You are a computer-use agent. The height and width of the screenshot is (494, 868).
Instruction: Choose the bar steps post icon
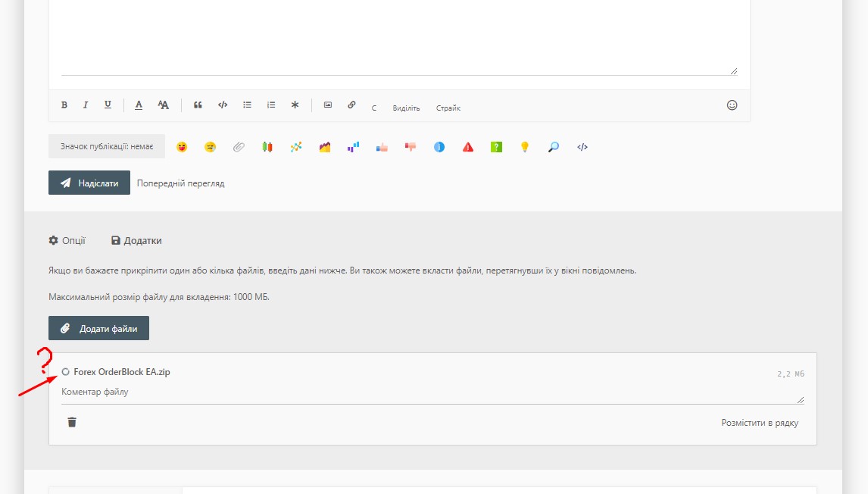pos(353,147)
